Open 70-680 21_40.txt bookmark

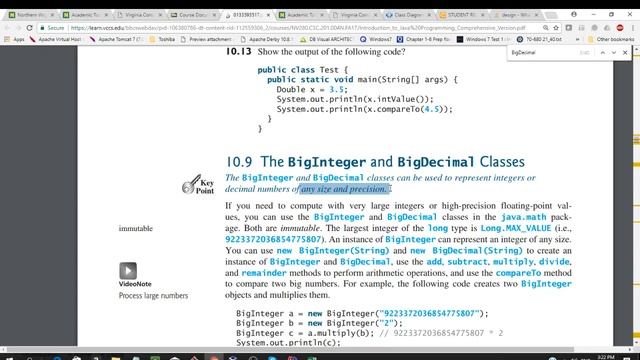coord(539,39)
